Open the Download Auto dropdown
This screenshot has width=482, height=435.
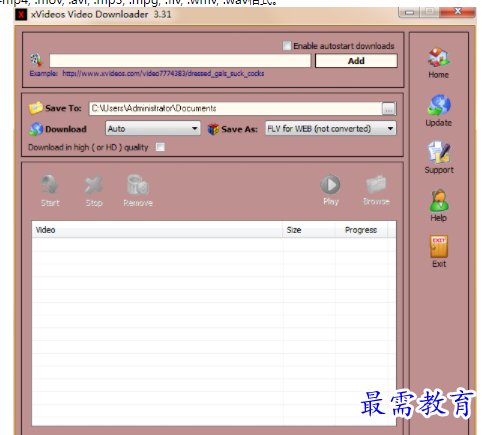point(153,129)
